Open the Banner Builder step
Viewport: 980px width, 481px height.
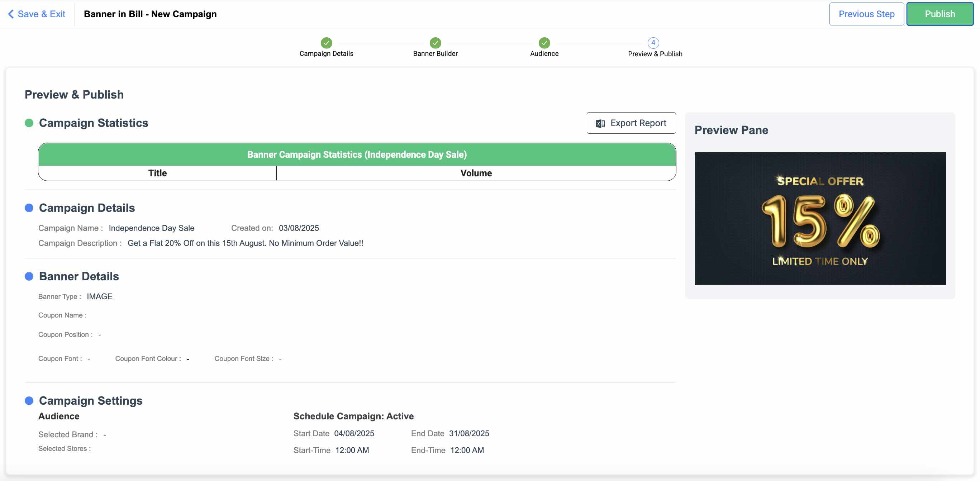click(435, 53)
